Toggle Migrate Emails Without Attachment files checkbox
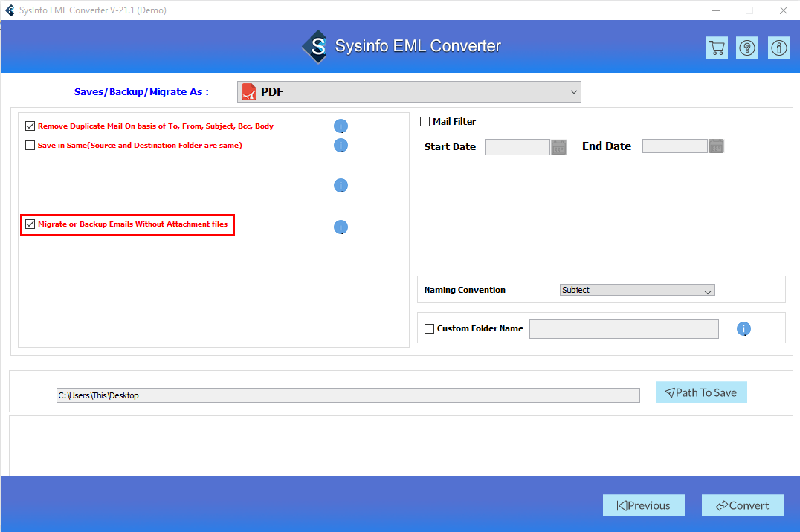This screenshot has height=532, width=800. click(30, 224)
